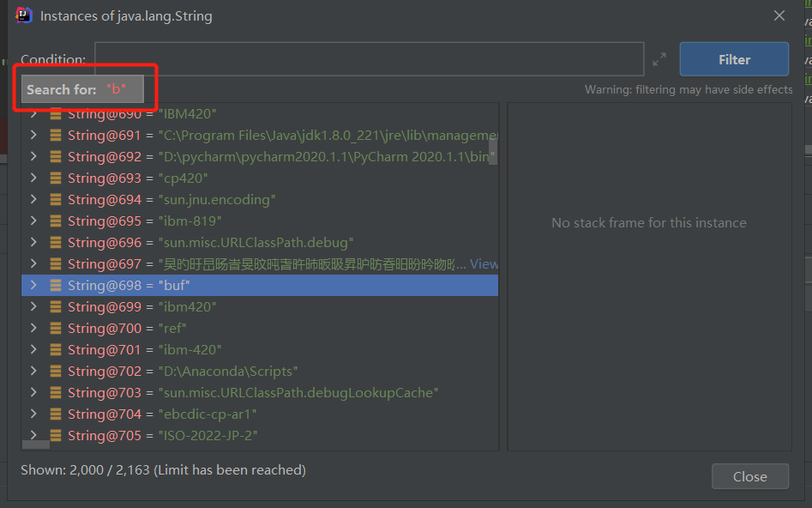
Task: Click the "Shown: 2,000 / 2,163" status text
Action: 163,469
